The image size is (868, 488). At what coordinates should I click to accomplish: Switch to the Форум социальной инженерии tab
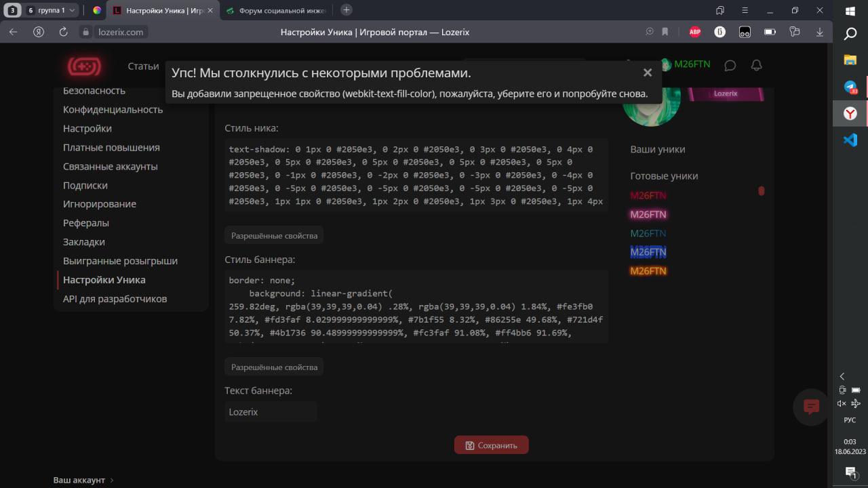(276, 10)
